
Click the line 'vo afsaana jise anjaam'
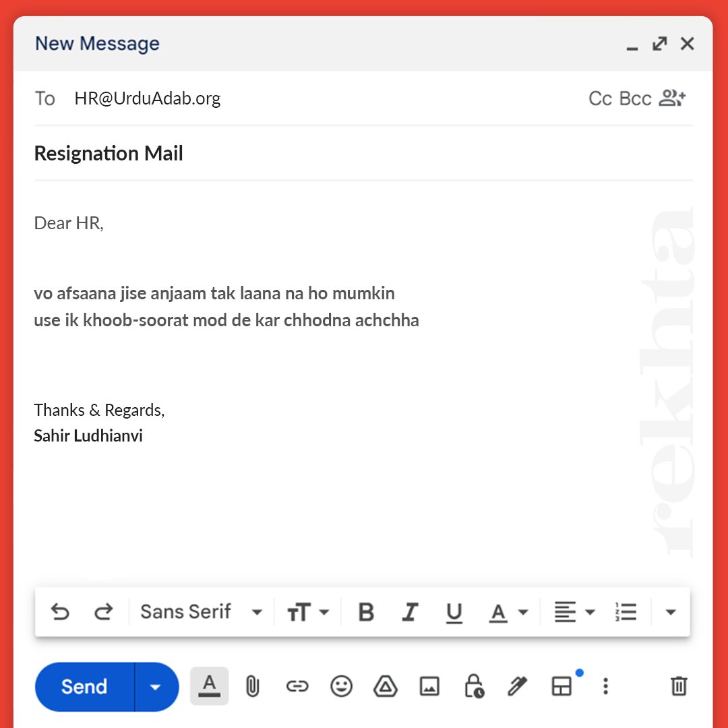(x=214, y=293)
